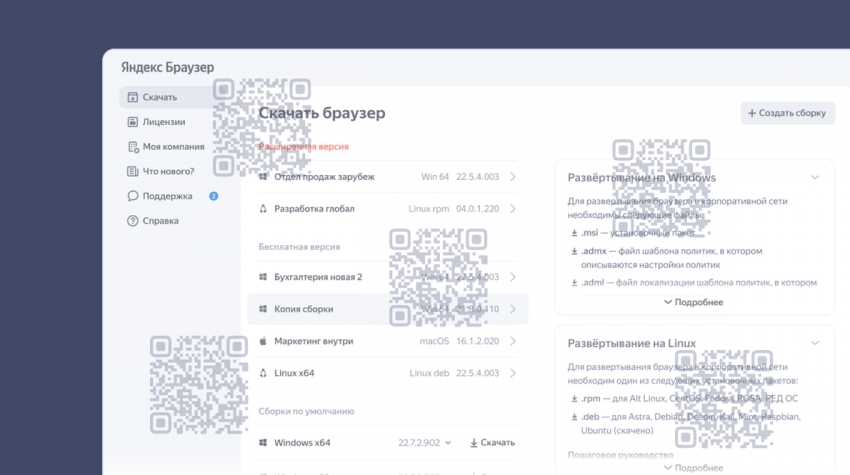Screen dimensions: 850x475
Task: Click the Linux icon beside Разработка глобал
Action: 263,209
